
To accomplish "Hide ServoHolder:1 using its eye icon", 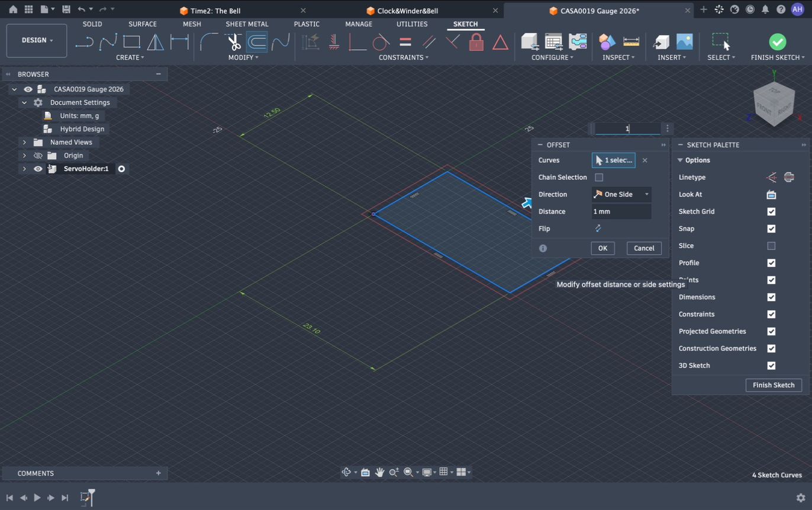I will pyautogui.click(x=38, y=169).
